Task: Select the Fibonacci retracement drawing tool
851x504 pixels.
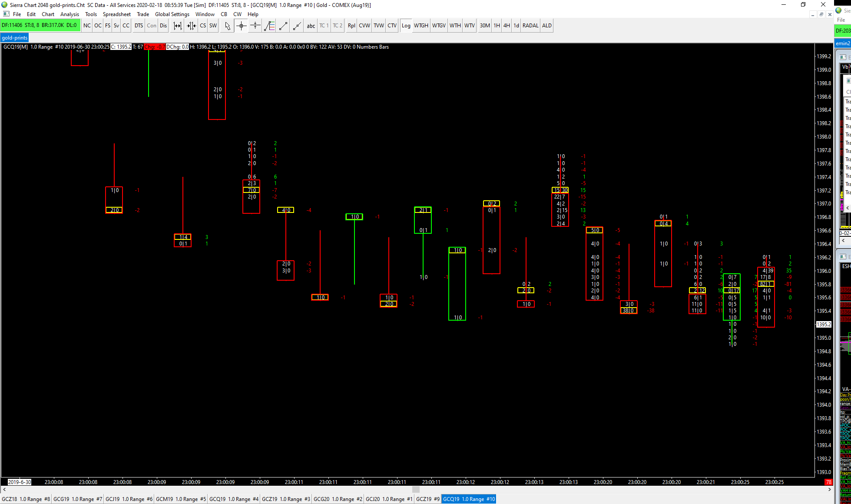Action: (x=269, y=26)
